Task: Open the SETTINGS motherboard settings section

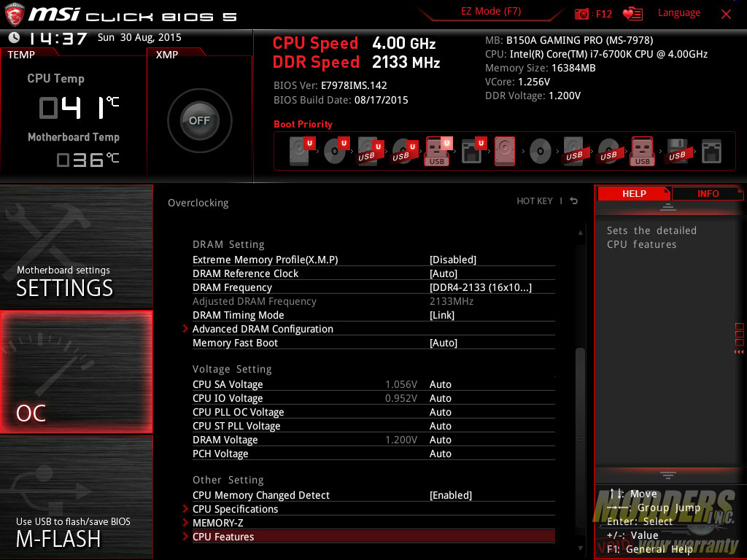Action: [x=76, y=246]
